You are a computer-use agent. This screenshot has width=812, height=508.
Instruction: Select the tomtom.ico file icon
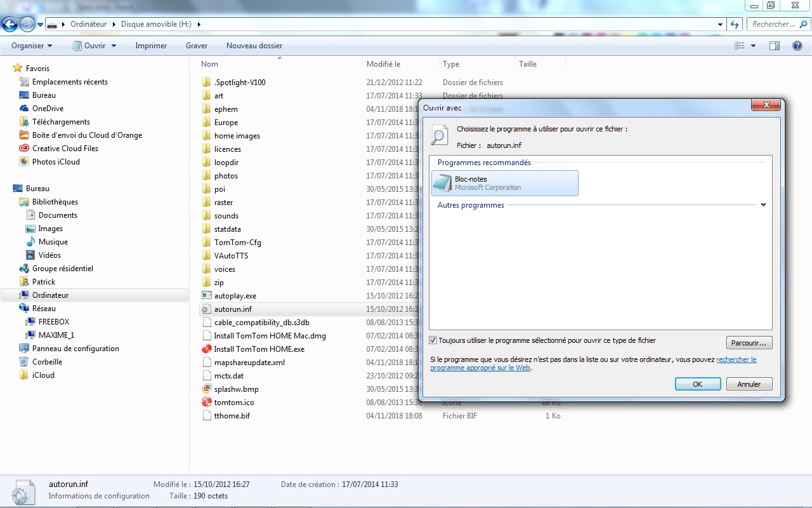[x=206, y=403]
